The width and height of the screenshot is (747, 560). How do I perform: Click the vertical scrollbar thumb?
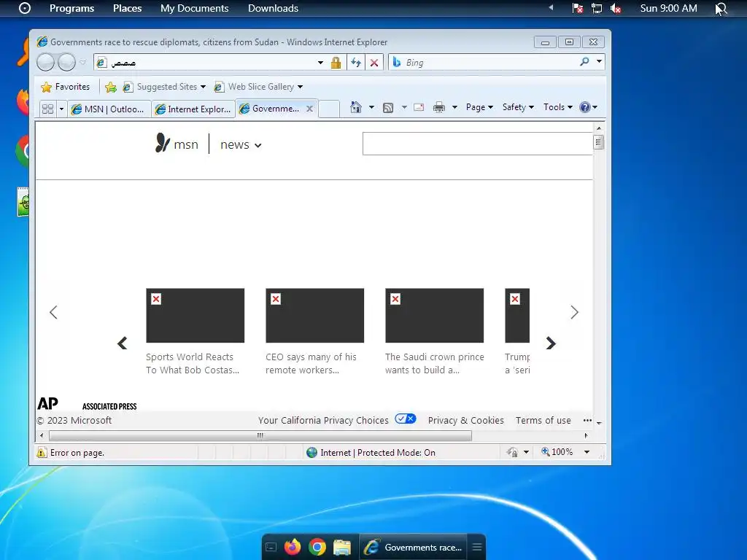(x=599, y=142)
